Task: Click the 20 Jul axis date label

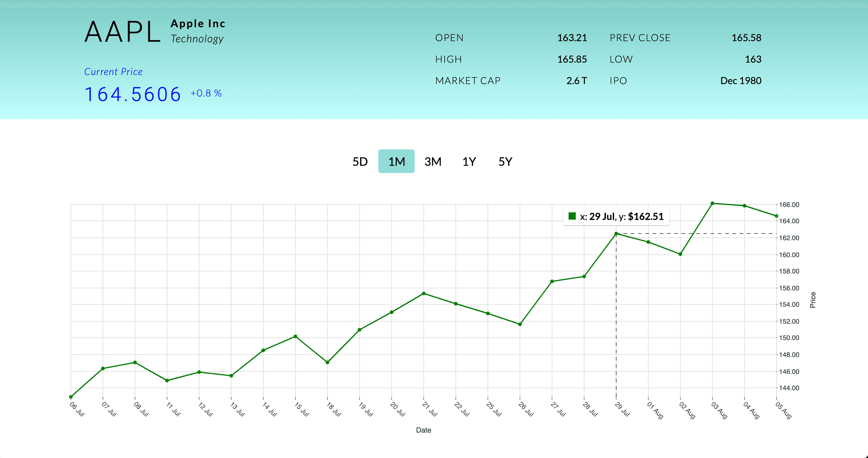Action: 398,409
